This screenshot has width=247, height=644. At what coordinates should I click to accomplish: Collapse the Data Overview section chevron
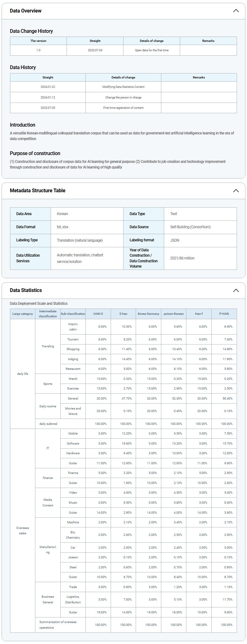click(236, 11)
